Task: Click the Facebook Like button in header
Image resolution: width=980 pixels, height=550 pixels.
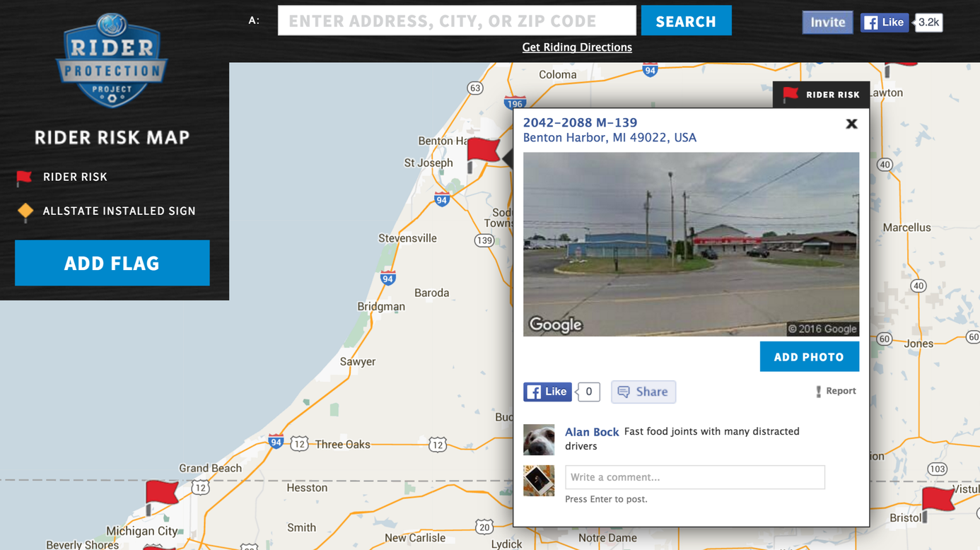Action: click(885, 23)
